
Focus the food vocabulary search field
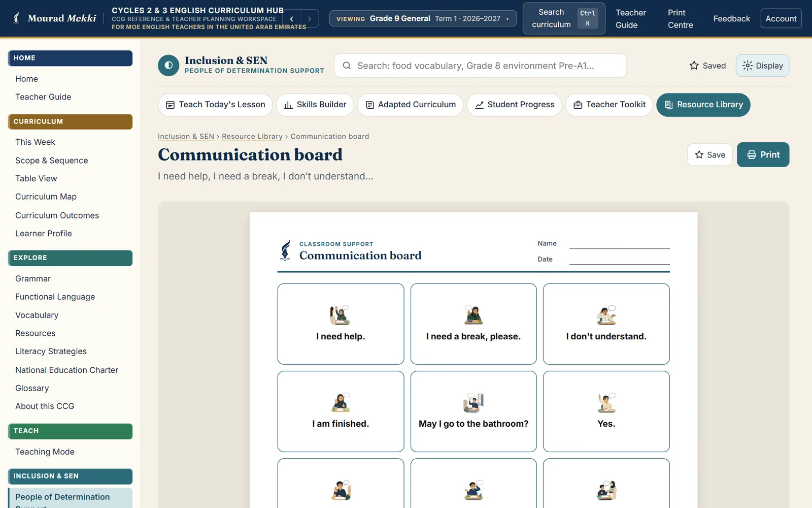click(480, 66)
